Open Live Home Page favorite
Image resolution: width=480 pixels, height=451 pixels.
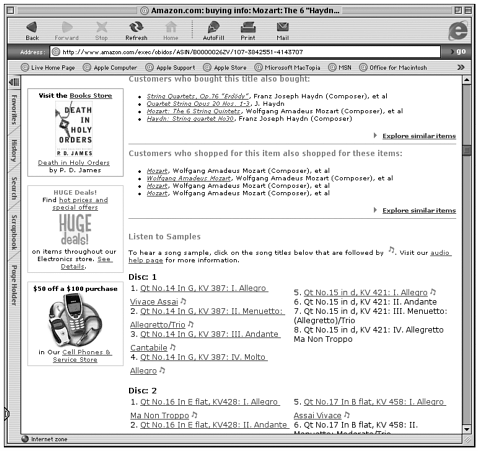[x=48, y=68]
